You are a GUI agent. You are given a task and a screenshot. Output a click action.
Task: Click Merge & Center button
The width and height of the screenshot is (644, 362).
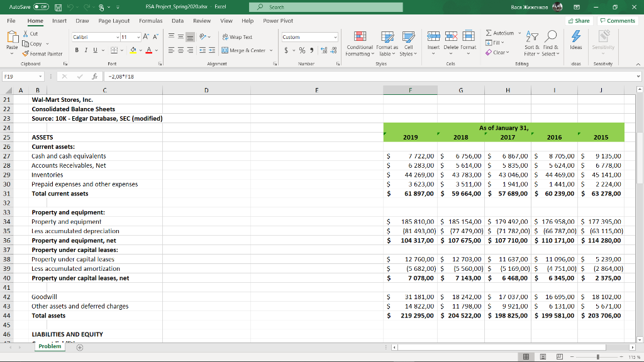point(244,50)
